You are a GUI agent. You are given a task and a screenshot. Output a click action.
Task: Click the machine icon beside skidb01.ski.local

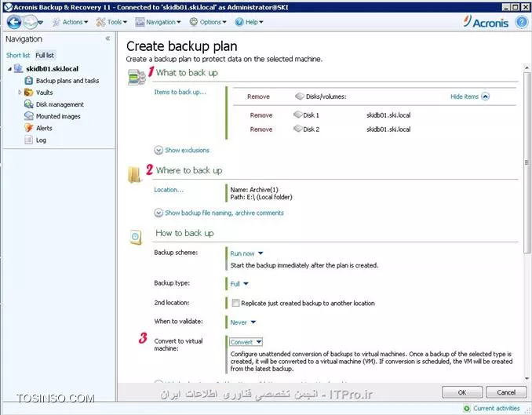point(18,68)
